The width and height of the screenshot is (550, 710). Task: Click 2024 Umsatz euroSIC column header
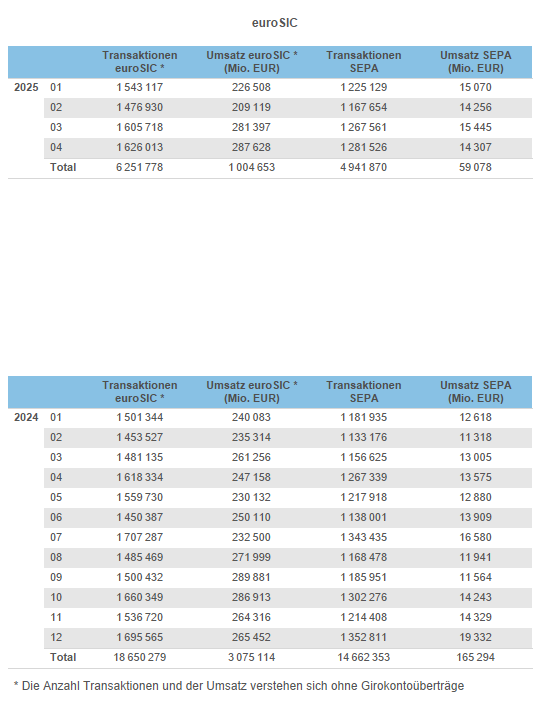click(252, 392)
